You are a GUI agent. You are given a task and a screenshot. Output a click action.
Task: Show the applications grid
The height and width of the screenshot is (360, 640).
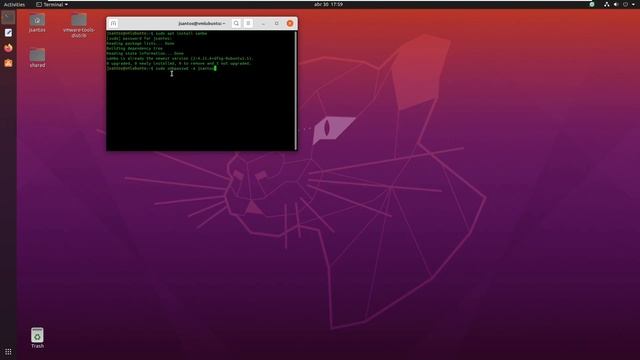coord(8,351)
